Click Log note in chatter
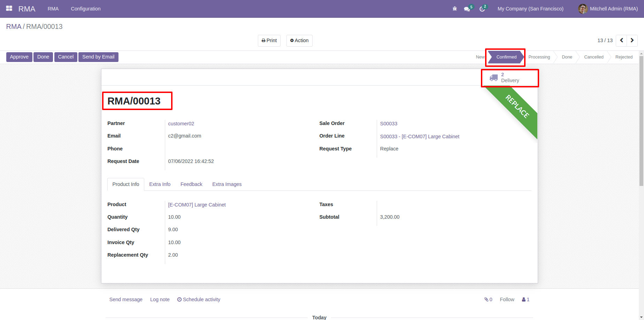Image resolution: width=644 pixels, height=320 pixels. pyautogui.click(x=160, y=299)
